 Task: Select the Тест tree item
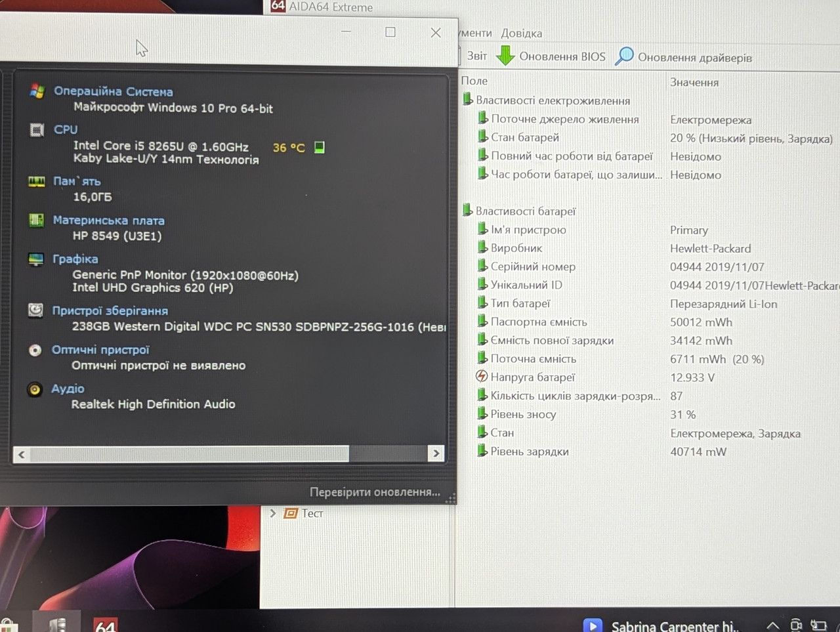pyautogui.click(x=312, y=513)
